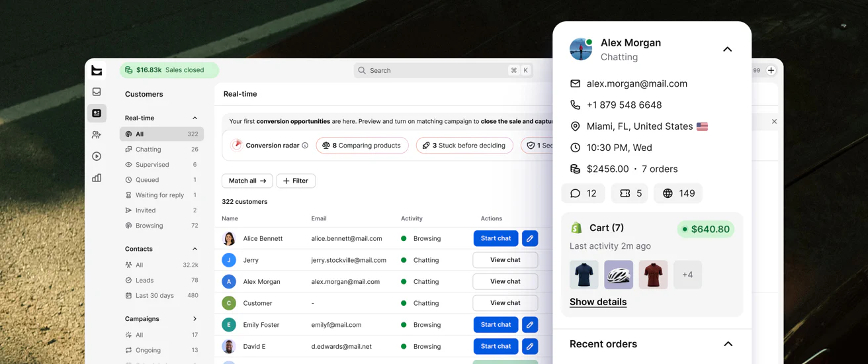Image resolution: width=868 pixels, height=364 pixels.
Task: Collapse the Recent orders section
Action: coord(728,344)
